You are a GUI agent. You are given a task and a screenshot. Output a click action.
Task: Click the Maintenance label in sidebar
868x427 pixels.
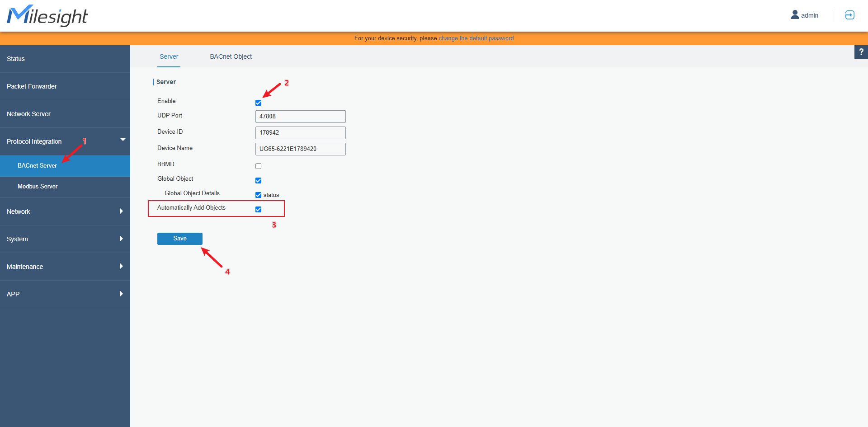25,267
